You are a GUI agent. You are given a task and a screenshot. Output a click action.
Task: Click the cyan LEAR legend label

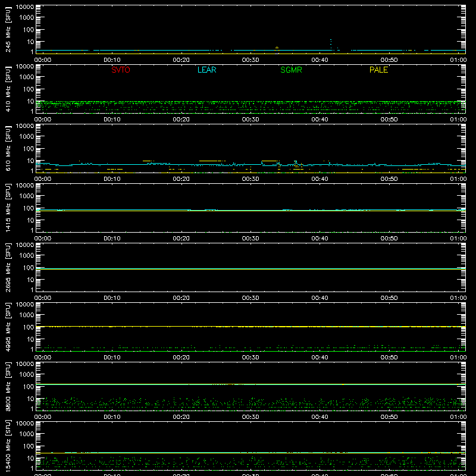coord(206,70)
